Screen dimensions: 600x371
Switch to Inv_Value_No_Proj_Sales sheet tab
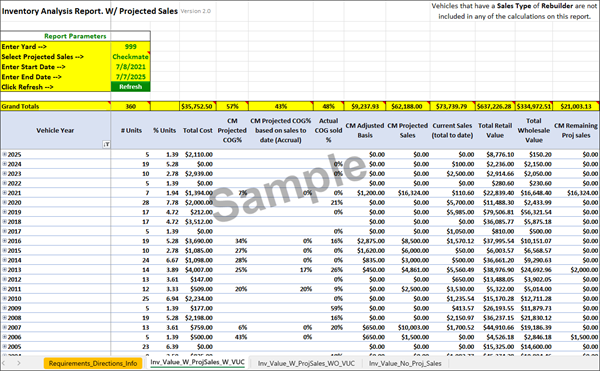(x=405, y=363)
